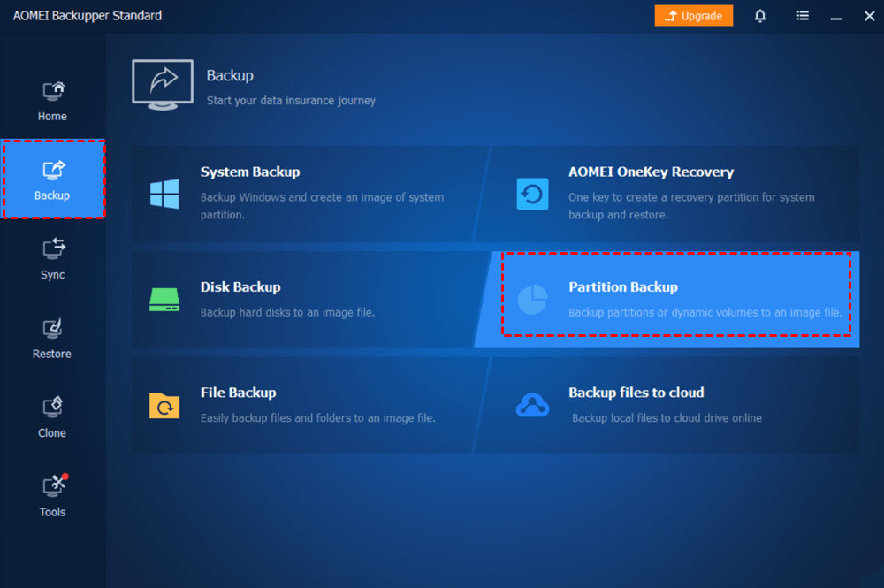Switch to the Sync label in sidebar
The width and height of the screenshot is (884, 588).
[52, 275]
